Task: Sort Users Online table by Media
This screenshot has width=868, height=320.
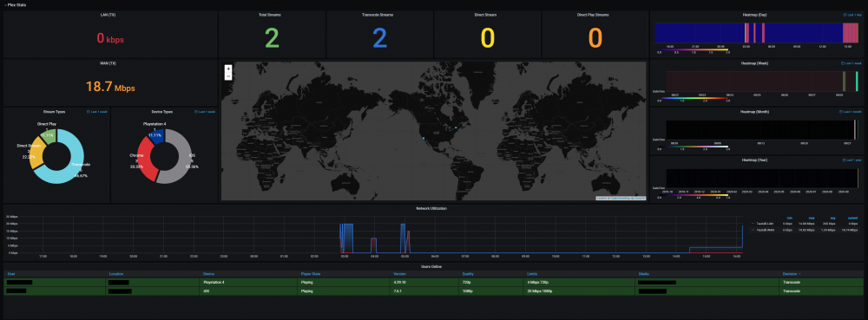Action: point(643,273)
